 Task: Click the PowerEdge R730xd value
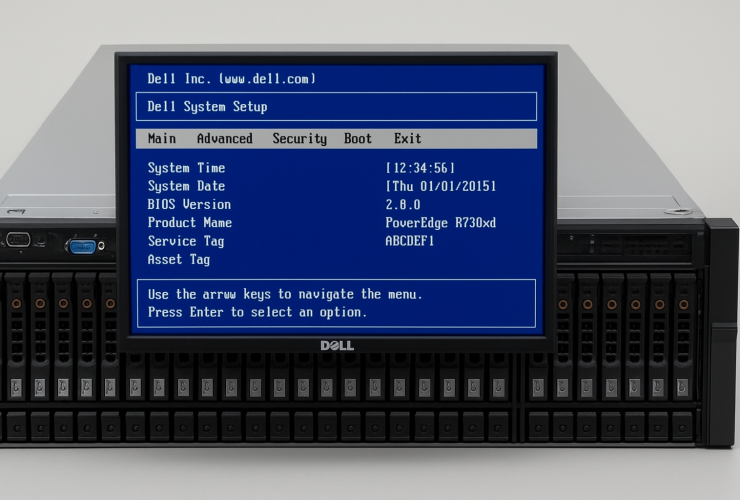point(440,222)
